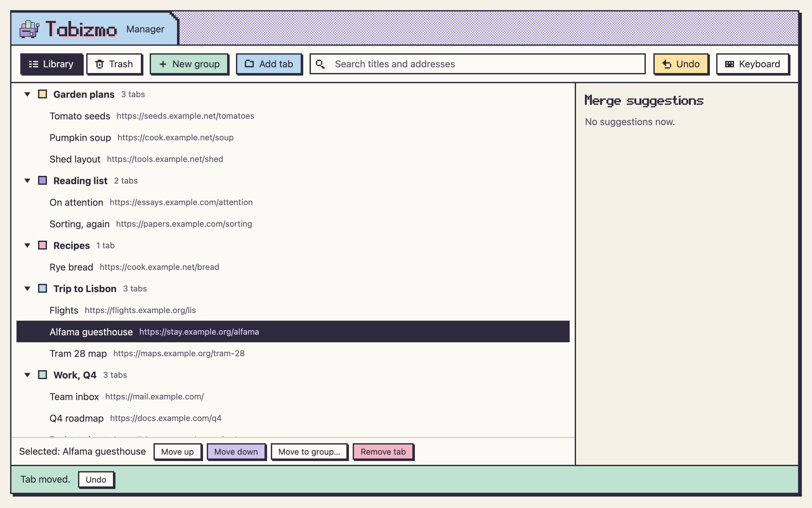
Task: Switch to the Trash view
Action: click(114, 64)
